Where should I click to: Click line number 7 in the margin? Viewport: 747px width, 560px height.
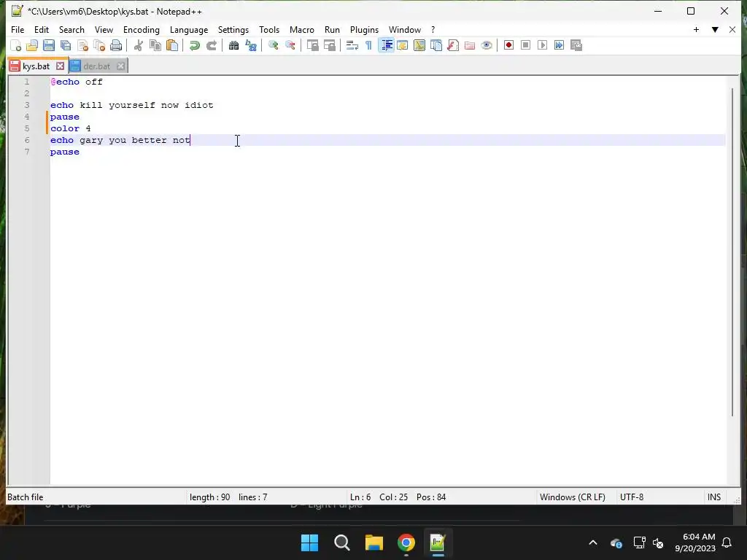(x=27, y=152)
